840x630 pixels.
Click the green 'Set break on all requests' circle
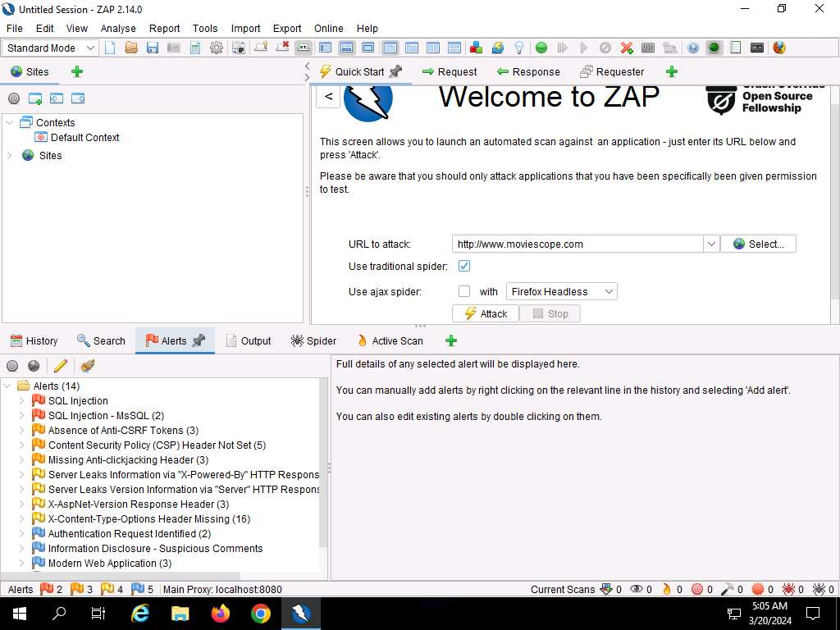point(541,48)
